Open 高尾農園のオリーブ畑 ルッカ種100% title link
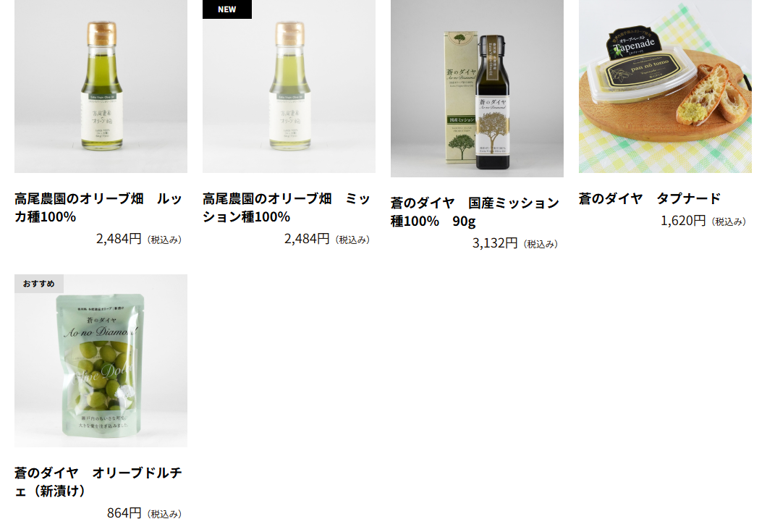This screenshot has width=767, height=532. [98, 208]
